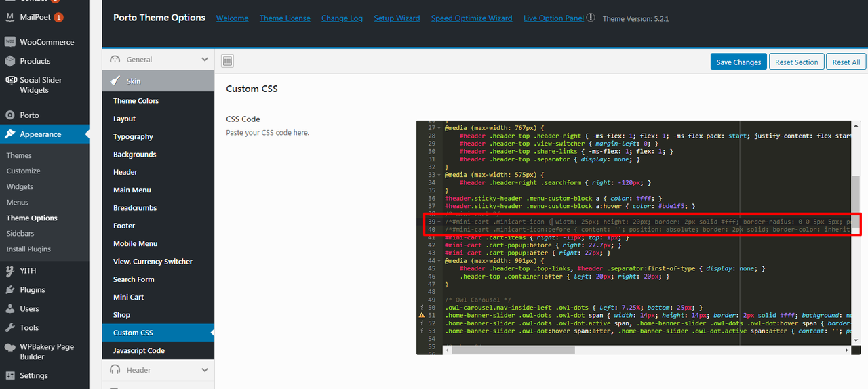Click the Settings sliders icon

10,375
